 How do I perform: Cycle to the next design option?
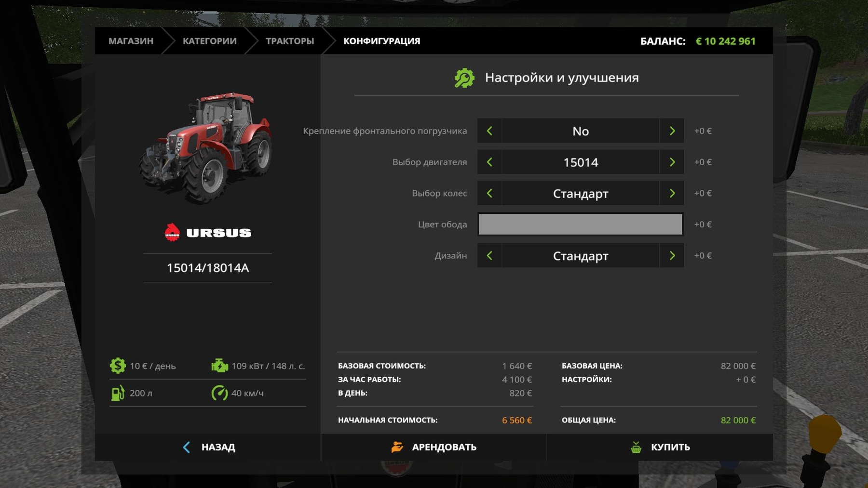point(672,256)
